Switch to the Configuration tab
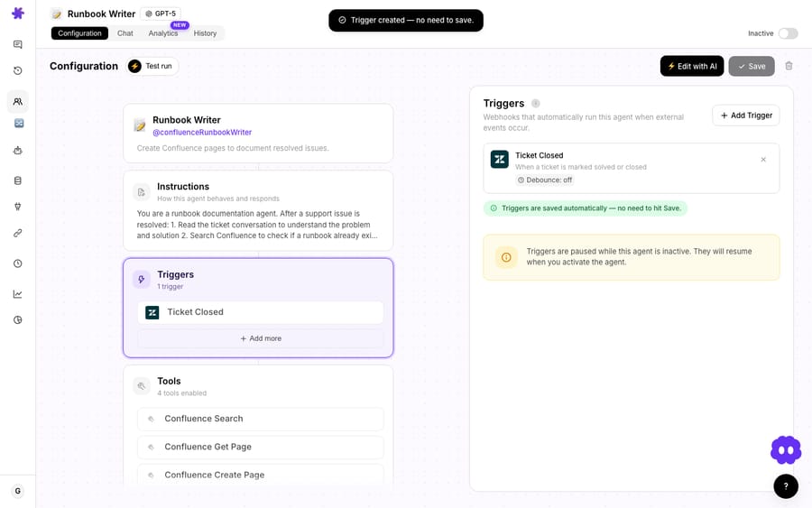Viewport: 812px width, 508px height. point(79,33)
